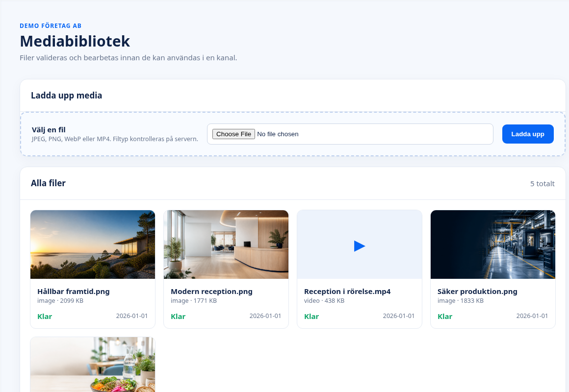Click the Mediabibliotek page heading
569x392 pixels.
coord(75,41)
